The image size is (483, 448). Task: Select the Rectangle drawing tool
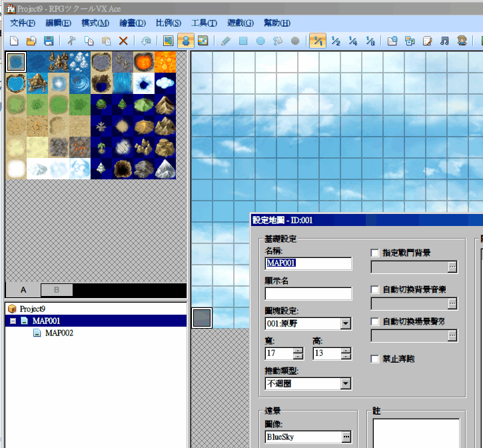[243, 41]
